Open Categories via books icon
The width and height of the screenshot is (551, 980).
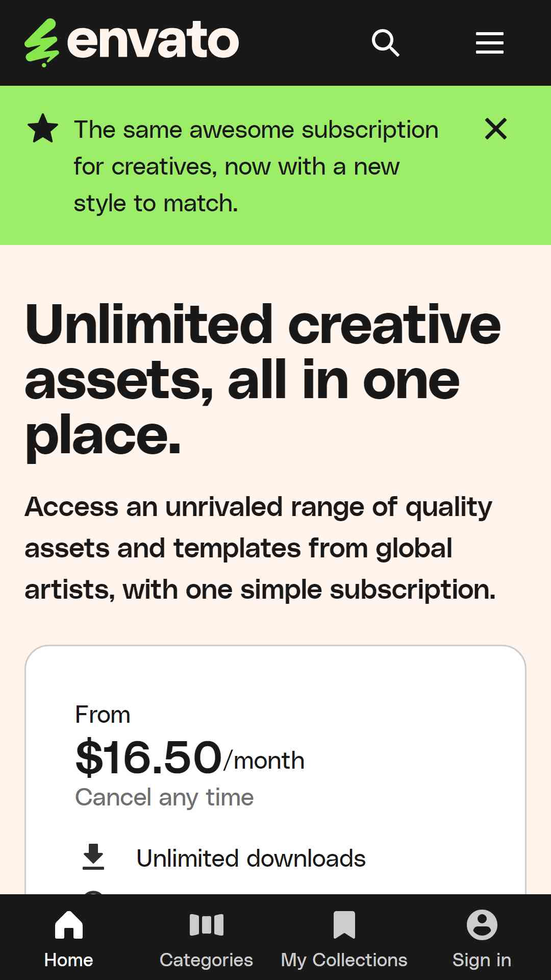click(207, 924)
